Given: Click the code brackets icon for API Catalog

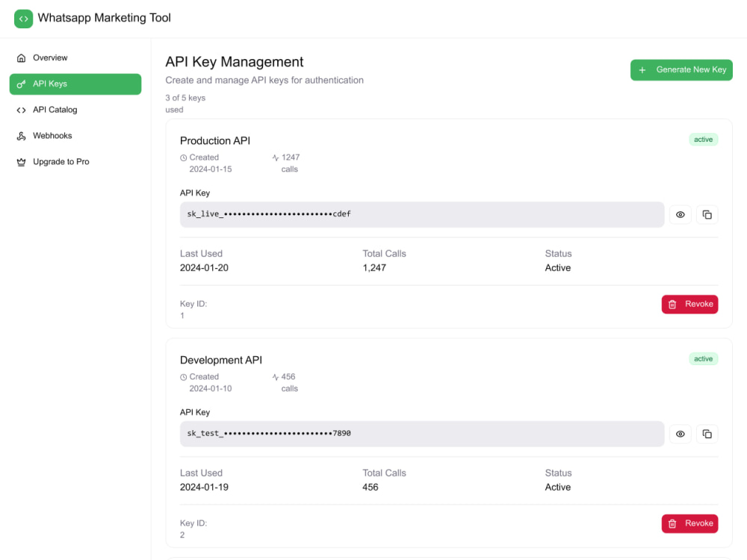Looking at the screenshot, I should point(22,110).
